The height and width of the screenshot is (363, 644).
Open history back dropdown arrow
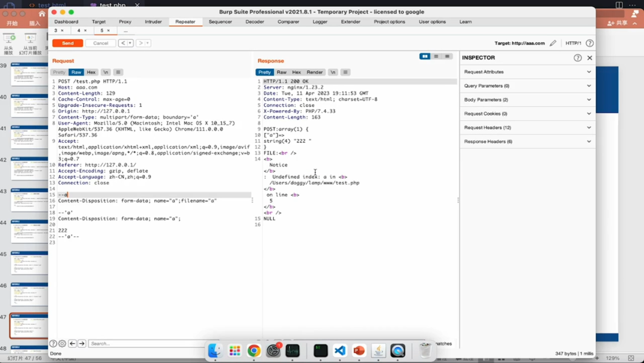click(130, 43)
